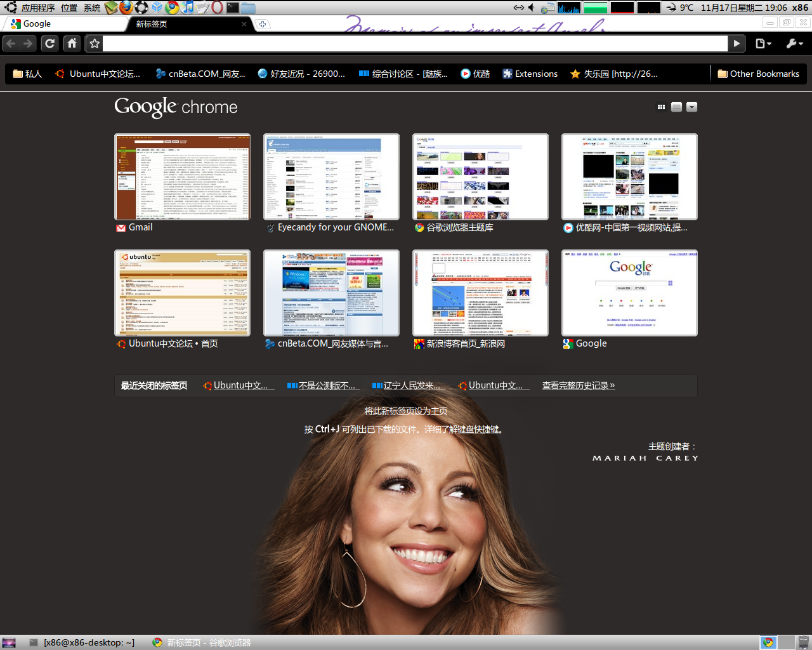Open cnBeta.COM bookmark in bookmarks bar
This screenshot has width=812, height=650.
(x=200, y=74)
